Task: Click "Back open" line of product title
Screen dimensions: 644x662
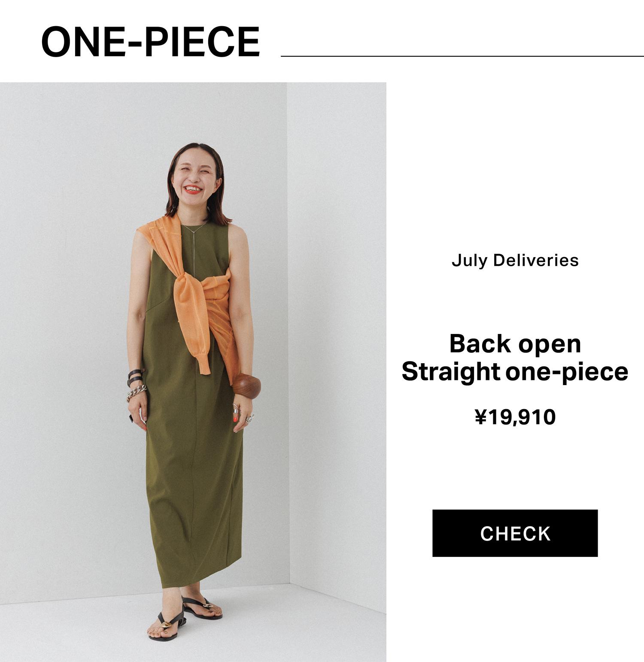Action: coord(515,344)
